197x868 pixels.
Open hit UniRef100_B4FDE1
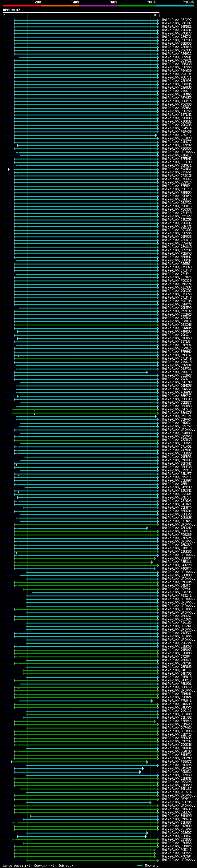pyautogui.click(x=176, y=26)
